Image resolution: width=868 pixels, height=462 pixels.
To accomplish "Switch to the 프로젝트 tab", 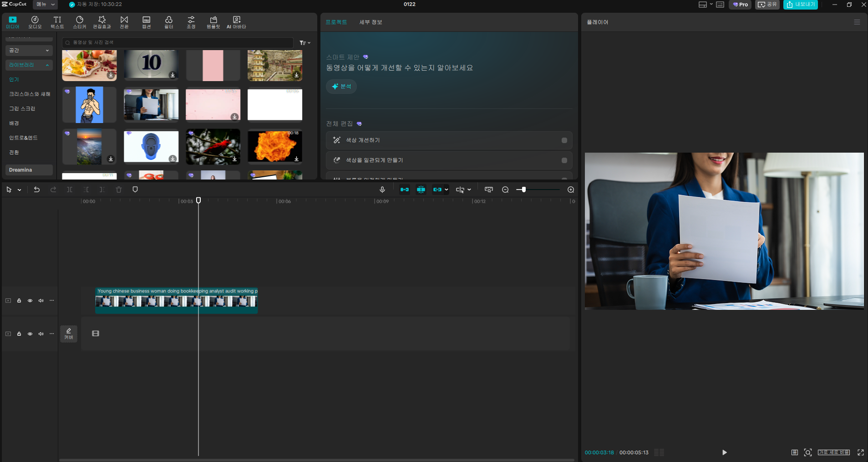I will 336,22.
